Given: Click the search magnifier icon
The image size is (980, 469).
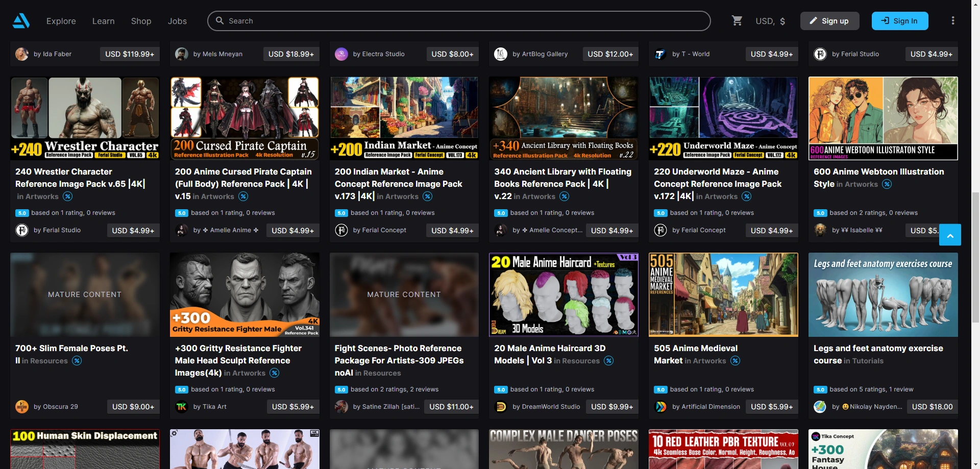Looking at the screenshot, I should click(x=220, y=21).
